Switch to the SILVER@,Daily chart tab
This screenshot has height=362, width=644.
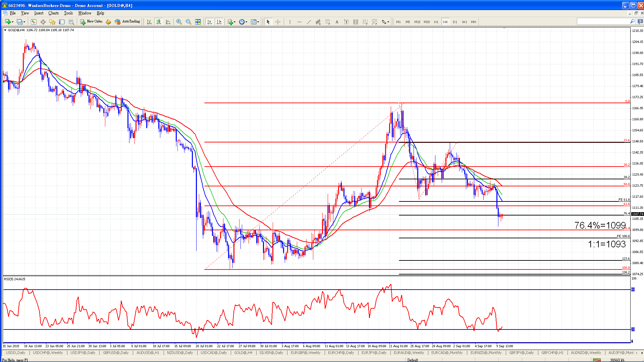(x=271, y=353)
